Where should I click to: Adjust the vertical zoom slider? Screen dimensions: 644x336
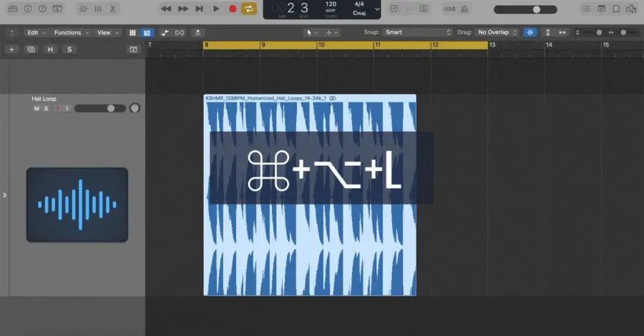click(592, 32)
